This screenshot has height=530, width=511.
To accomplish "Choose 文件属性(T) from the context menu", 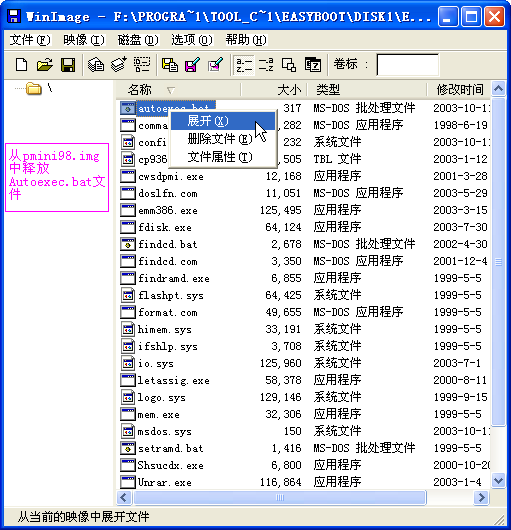I will 223,157.
